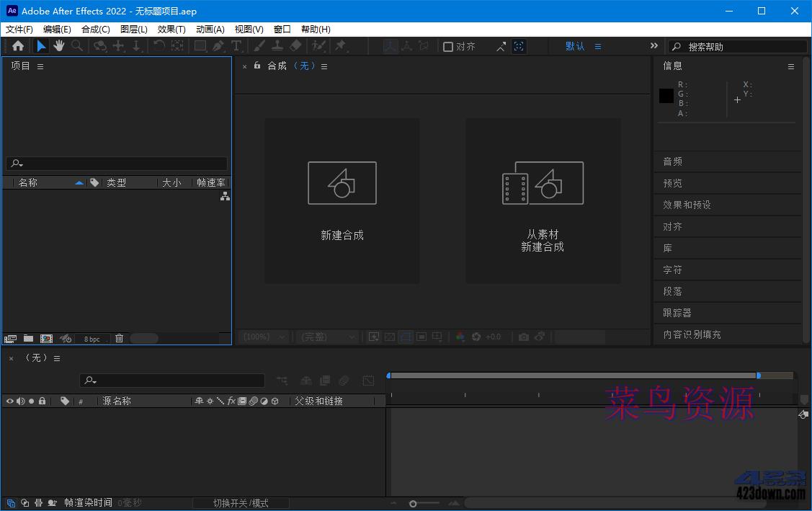The width and height of the screenshot is (812, 511).
Task: Switch to the 字符 panel tab
Action: click(x=672, y=269)
